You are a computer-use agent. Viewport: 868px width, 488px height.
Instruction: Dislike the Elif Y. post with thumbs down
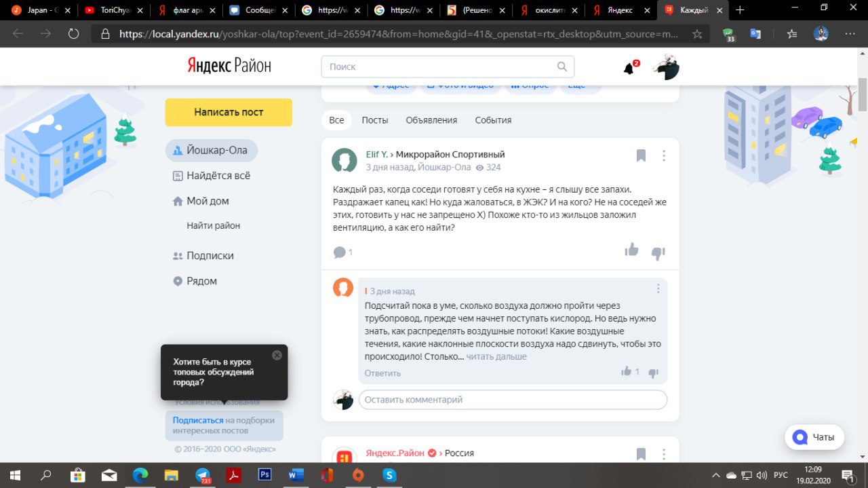pos(658,253)
